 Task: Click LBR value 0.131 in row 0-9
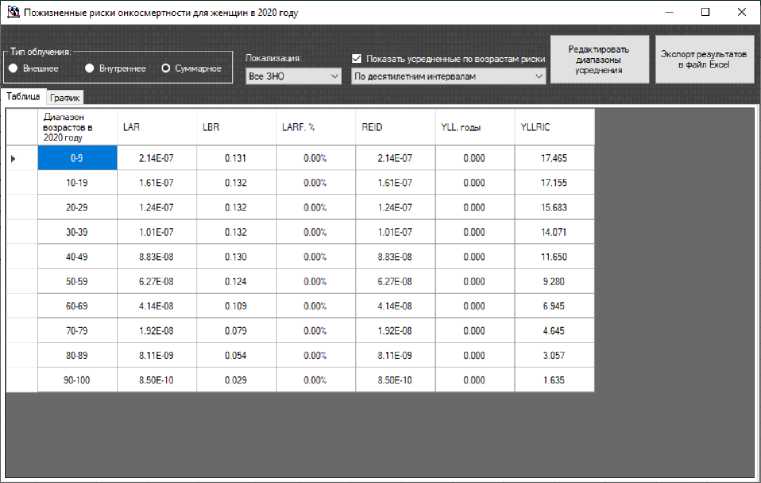tap(236, 158)
